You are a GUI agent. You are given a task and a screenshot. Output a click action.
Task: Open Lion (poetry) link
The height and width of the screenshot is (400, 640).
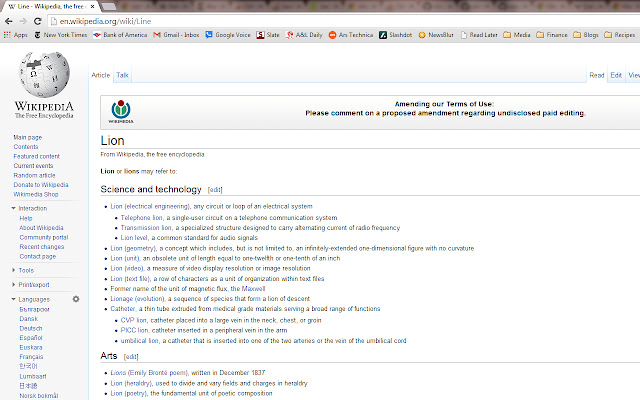click(x=129, y=393)
